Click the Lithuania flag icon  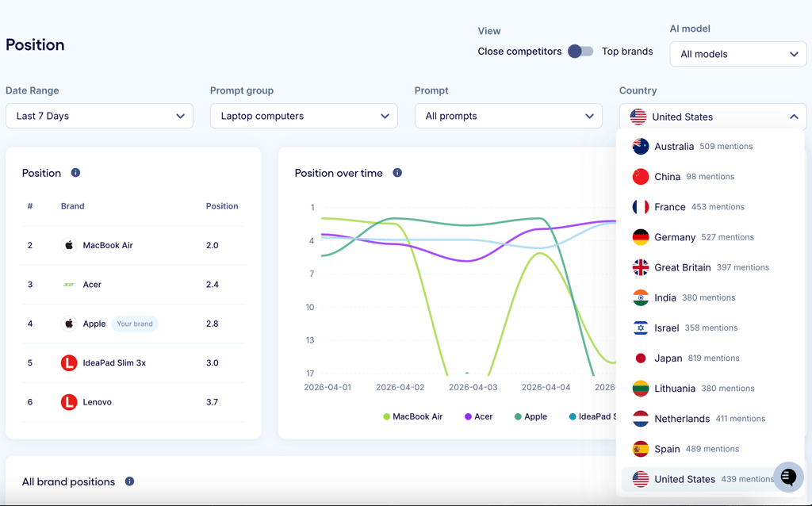(x=641, y=389)
